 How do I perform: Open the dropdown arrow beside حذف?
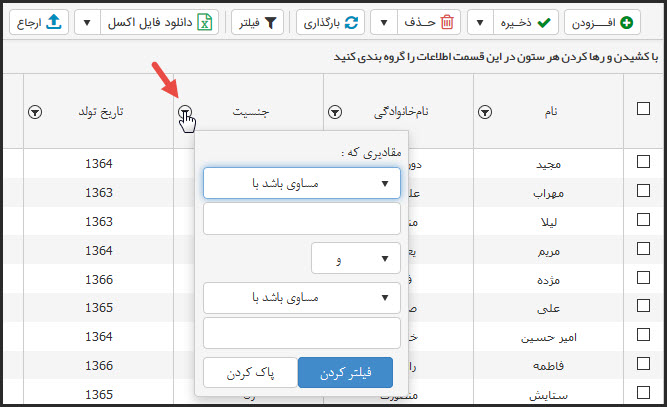[x=384, y=22]
